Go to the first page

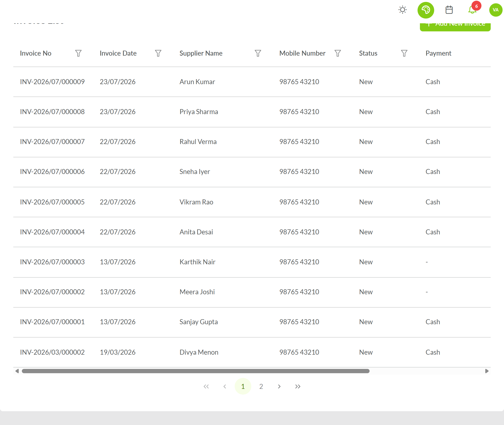pos(206,386)
